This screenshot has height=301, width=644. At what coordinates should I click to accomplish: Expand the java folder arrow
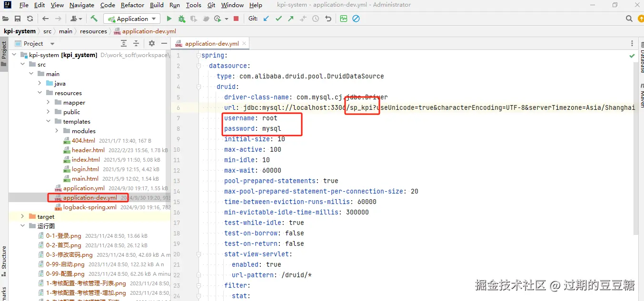click(40, 83)
